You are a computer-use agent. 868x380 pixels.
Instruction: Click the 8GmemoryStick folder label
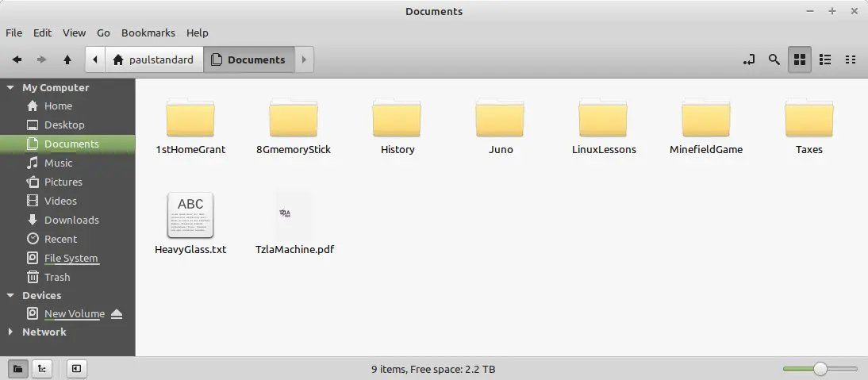tap(294, 150)
